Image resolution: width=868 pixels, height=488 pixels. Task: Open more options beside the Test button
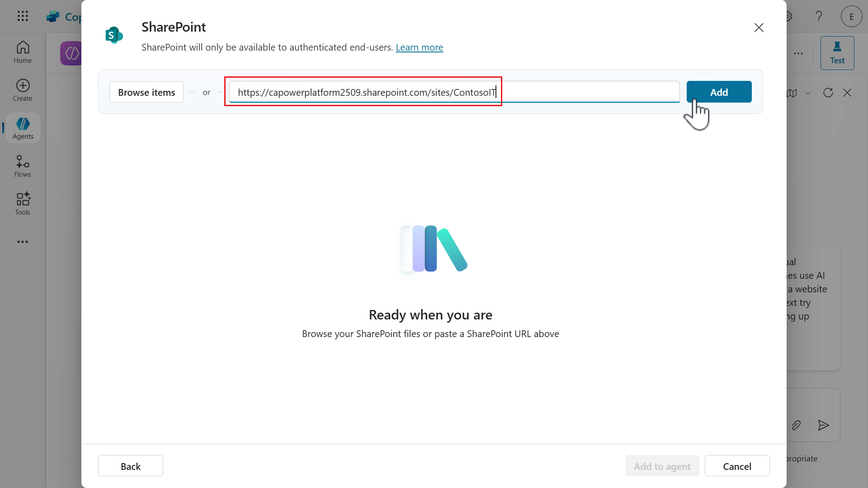(x=798, y=53)
